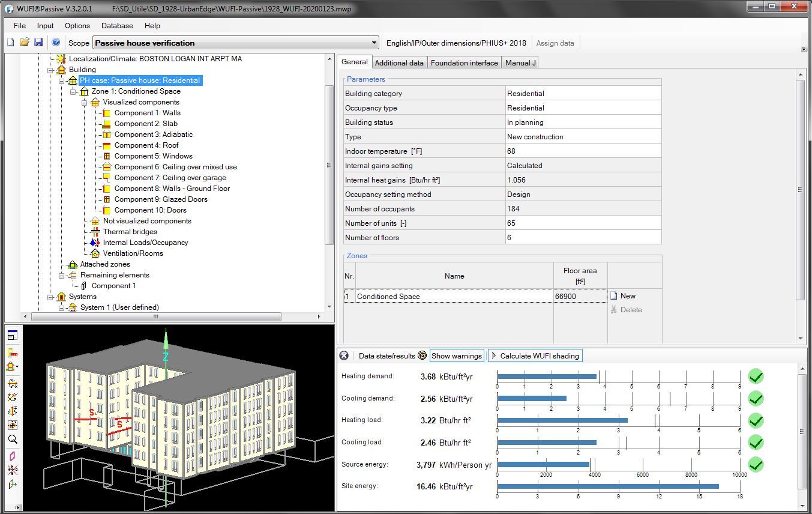Activate the magnifier zoom tool in 3D view
The height and width of the screenshot is (514, 812).
click(12, 440)
